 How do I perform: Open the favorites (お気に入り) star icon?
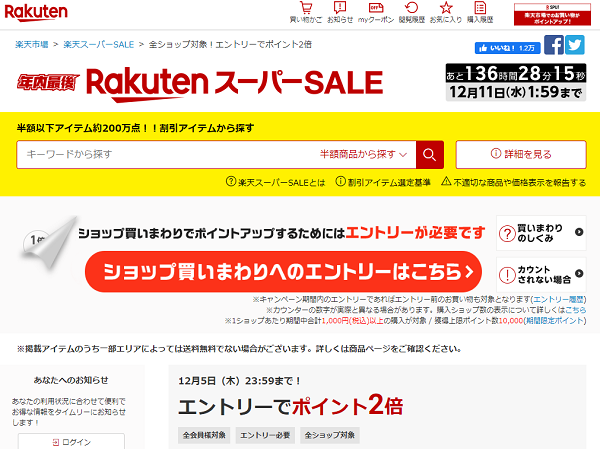coord(446,13)
